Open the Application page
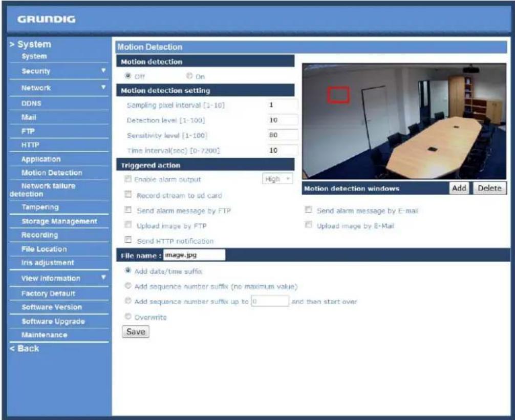515x420 pixels. [41, 159]
